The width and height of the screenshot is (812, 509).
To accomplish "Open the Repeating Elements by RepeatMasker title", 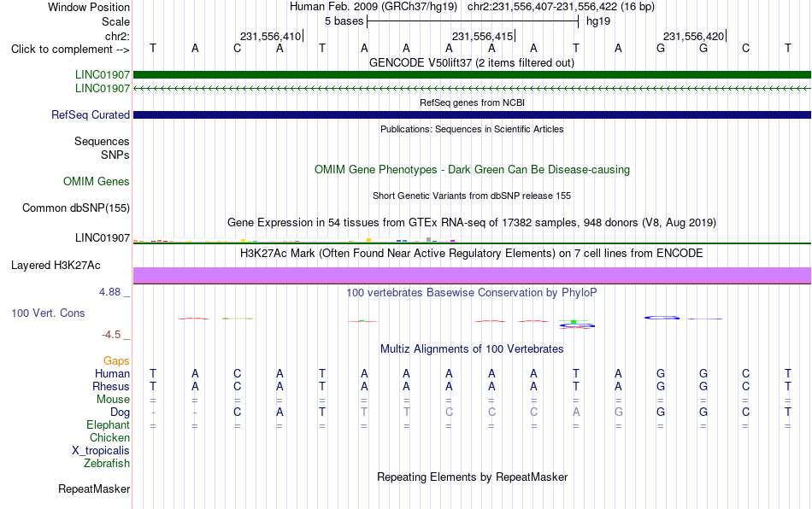I will click(x=472, y=477).
